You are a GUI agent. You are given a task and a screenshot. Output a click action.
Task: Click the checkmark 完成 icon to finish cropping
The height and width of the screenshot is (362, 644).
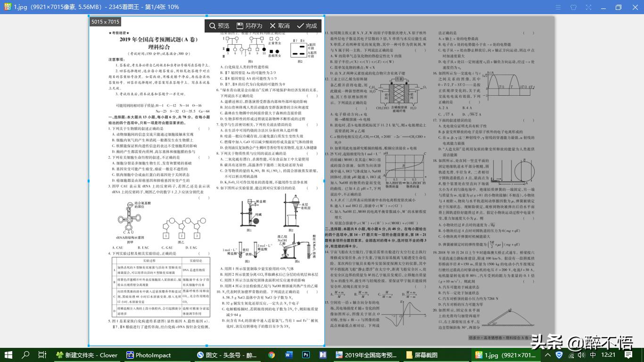click(x=300, y=26)
